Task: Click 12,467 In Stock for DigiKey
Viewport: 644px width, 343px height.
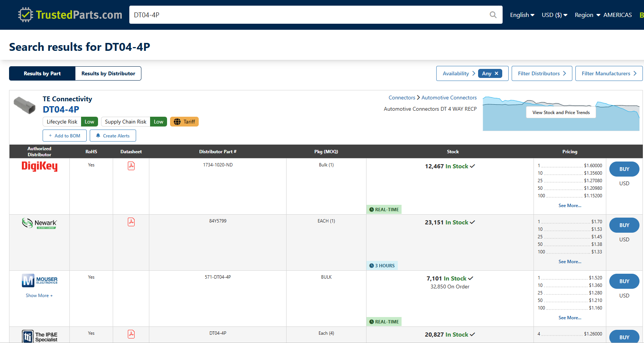Action: click(x=450, y=166)
